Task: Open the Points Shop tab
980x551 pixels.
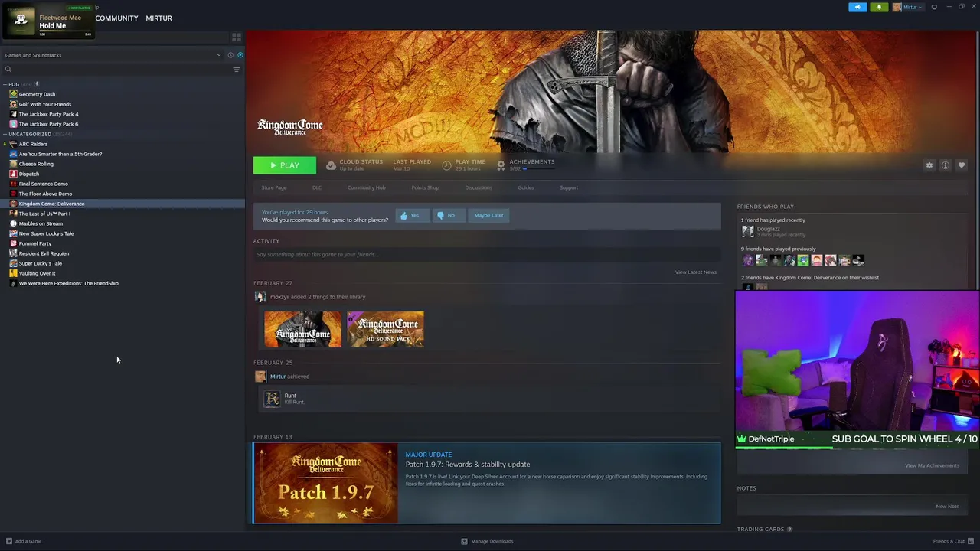Action: (x=425, y=187)
